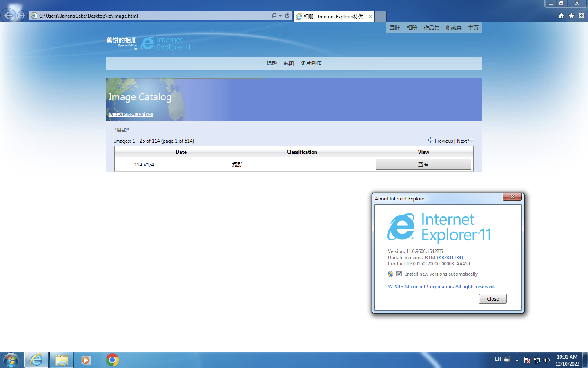Screen dimensions: 588x368
Task: Click the Images 1 - 25 of 114 text
Action: tap(154, 141)
